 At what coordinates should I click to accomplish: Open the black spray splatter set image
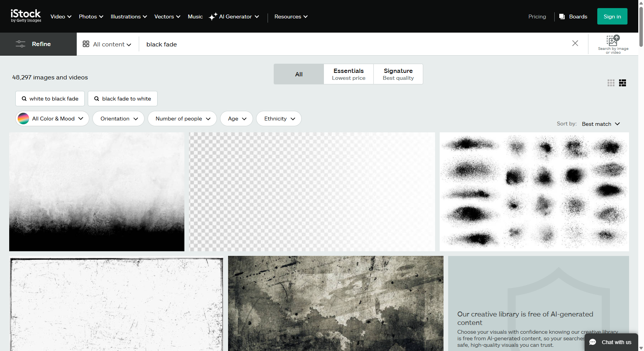[x=534, y=192]
